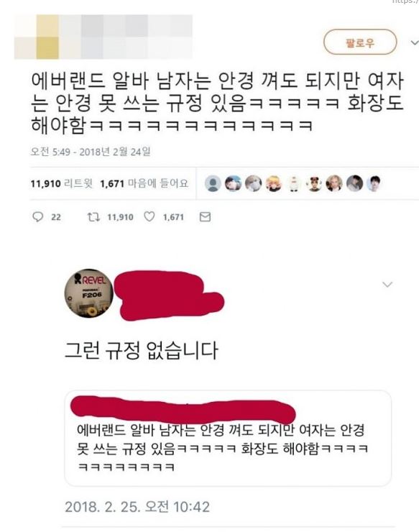This screenshot has width=419, height=532.
Task: Click the envelope direct message icon
Action: 205,217
